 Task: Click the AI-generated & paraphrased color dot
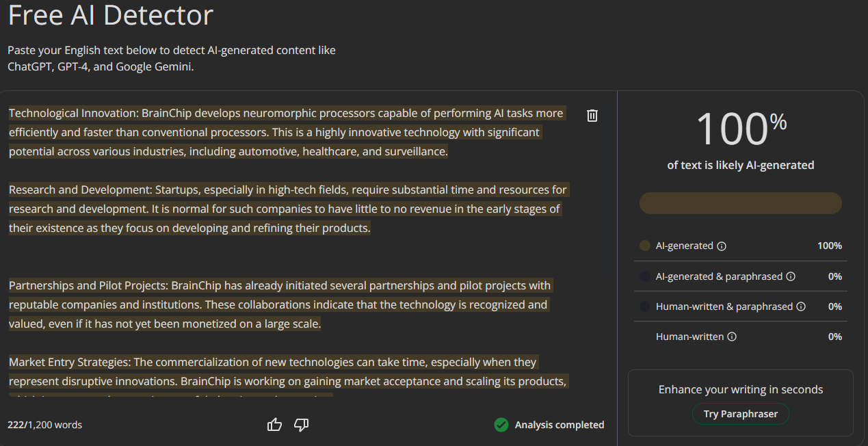[x=644, y=276]
